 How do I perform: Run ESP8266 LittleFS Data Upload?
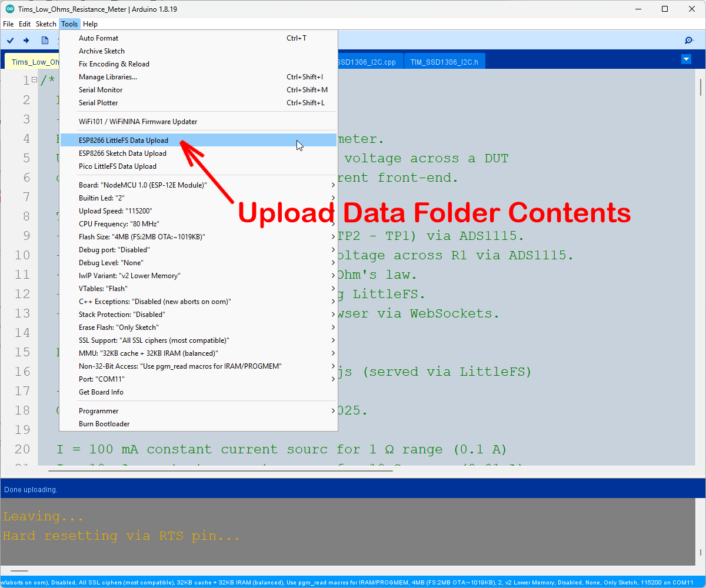click(x=199, y=141)
